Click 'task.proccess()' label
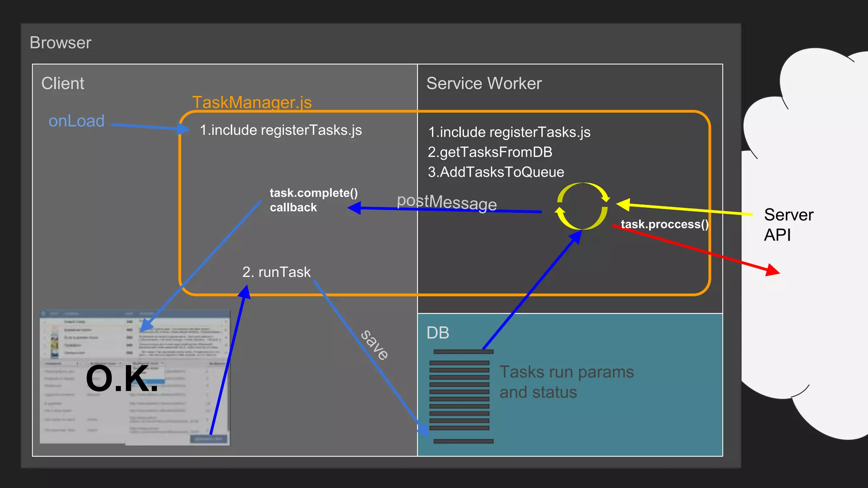The image size is (868, 488). pyautogui.click(x=665, y=224)
